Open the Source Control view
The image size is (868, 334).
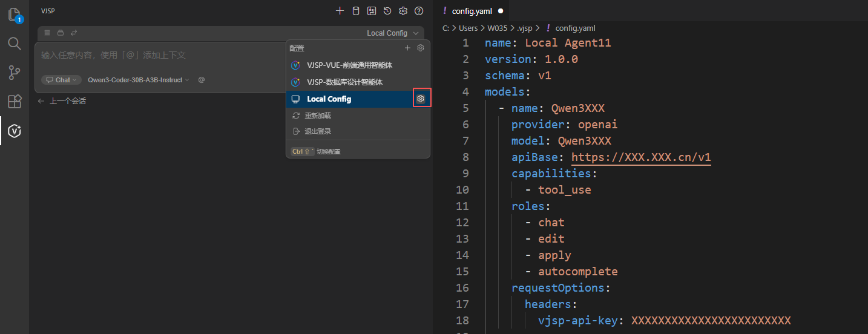point(15,73)
